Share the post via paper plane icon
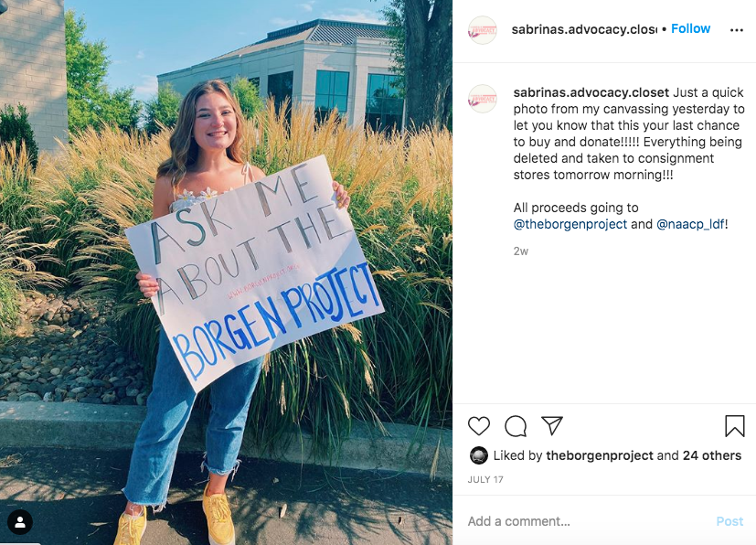The width and height of the screenshot is (756, 545). coord(551,426)
